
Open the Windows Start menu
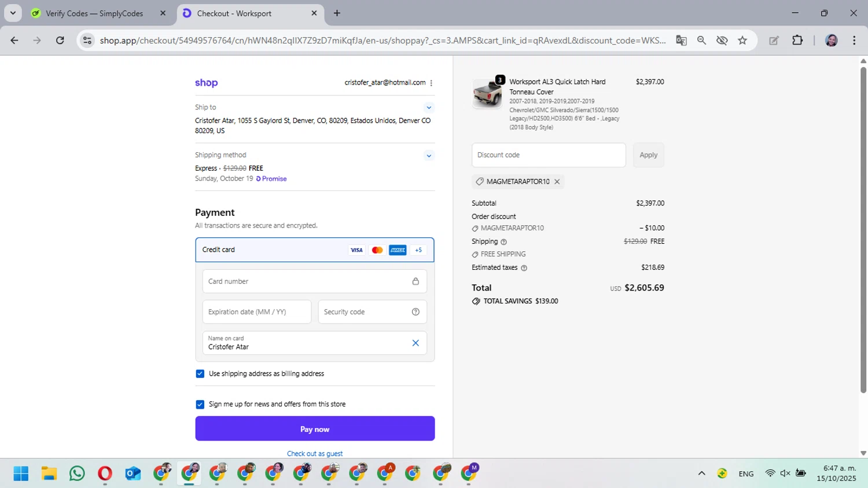[21, 474]
